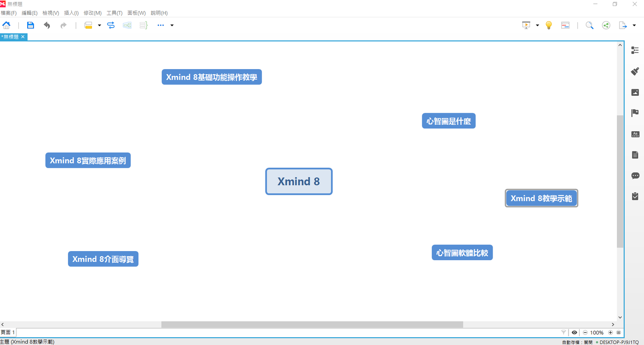The image size is (644, 345).
Task: Open the 面板(W) menu
Action: pos(137,13)
